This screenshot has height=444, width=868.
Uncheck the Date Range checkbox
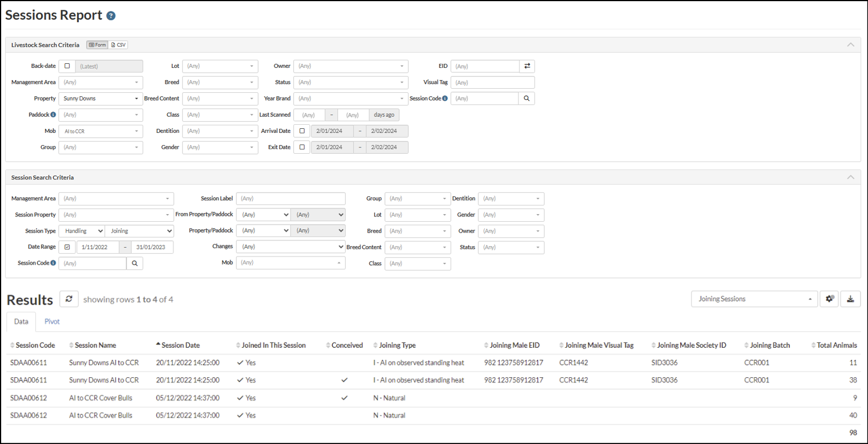tap(67, 247)
